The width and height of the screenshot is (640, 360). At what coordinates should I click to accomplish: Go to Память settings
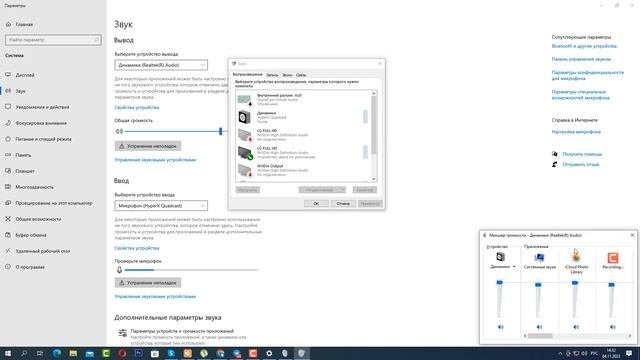click(x=23, y=155)
